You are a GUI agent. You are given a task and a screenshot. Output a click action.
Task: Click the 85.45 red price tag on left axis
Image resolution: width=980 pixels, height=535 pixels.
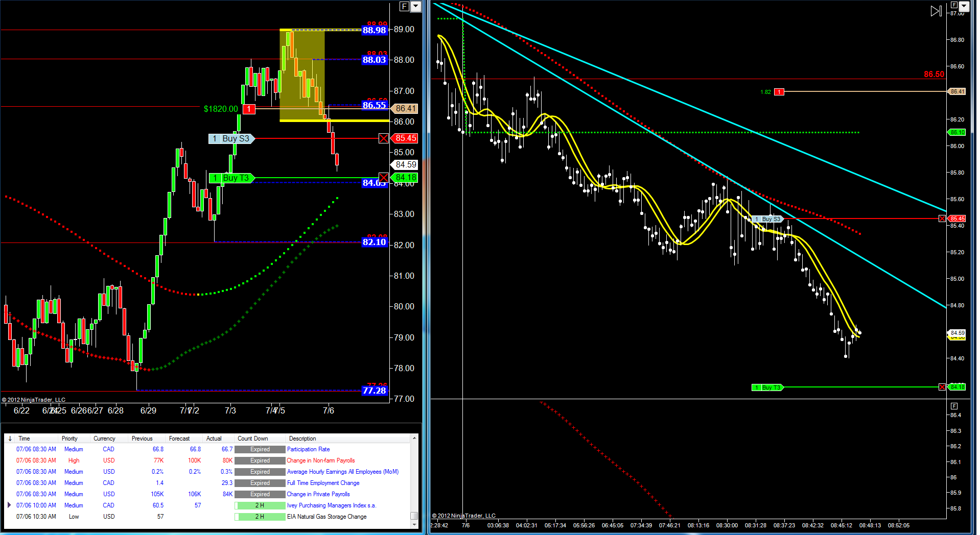point(405,138)
